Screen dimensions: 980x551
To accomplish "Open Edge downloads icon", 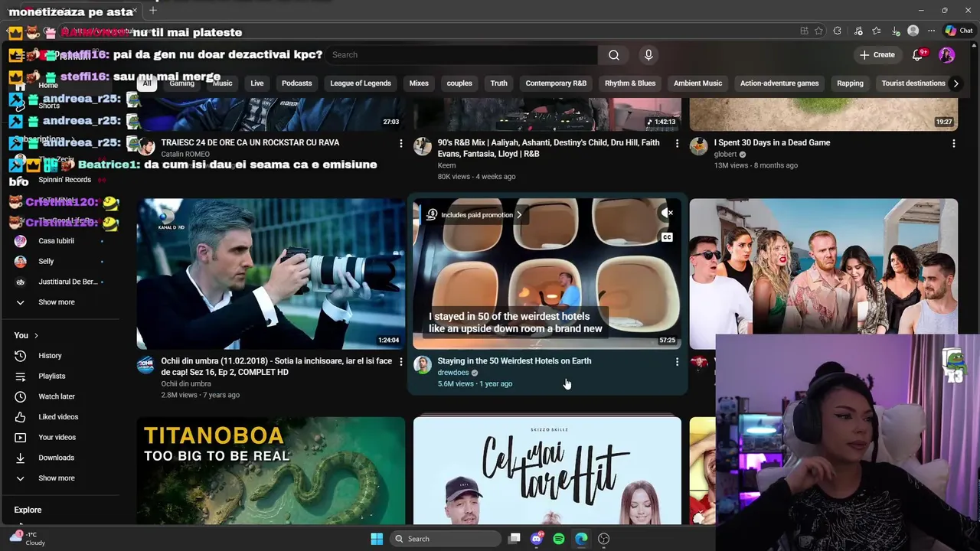I will pos(896,31).
